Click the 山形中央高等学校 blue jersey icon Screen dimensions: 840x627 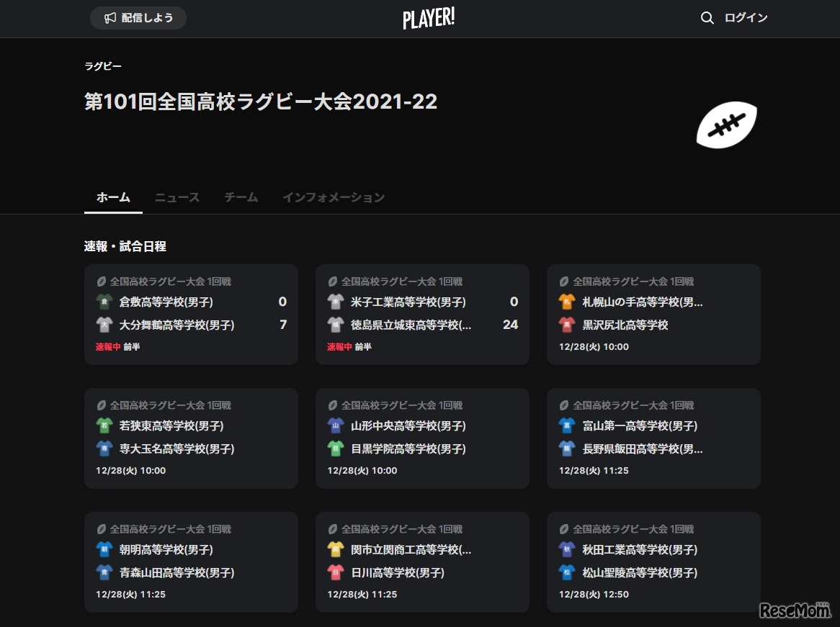pyautogui.click(x=336, y=425)
